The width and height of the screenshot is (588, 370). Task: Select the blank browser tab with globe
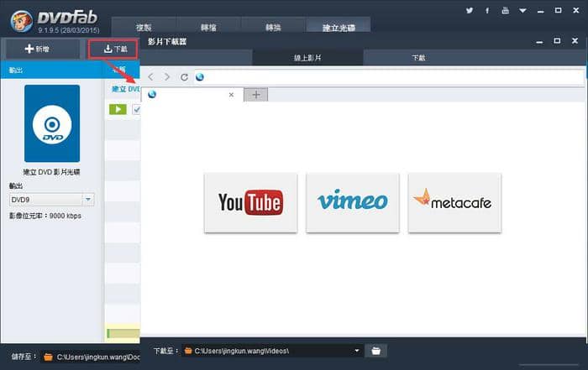[192, 95]
